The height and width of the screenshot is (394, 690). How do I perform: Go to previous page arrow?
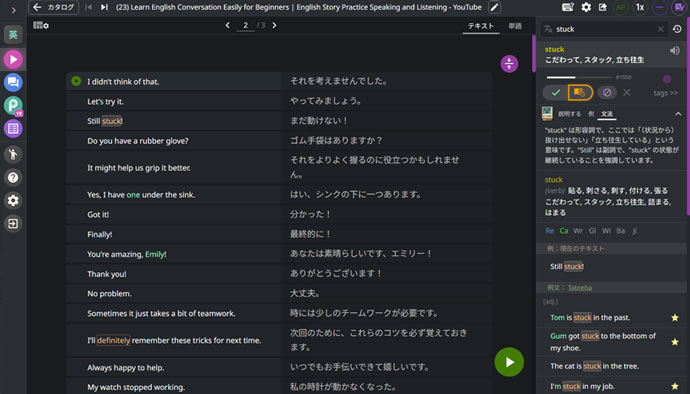point(228,26)
